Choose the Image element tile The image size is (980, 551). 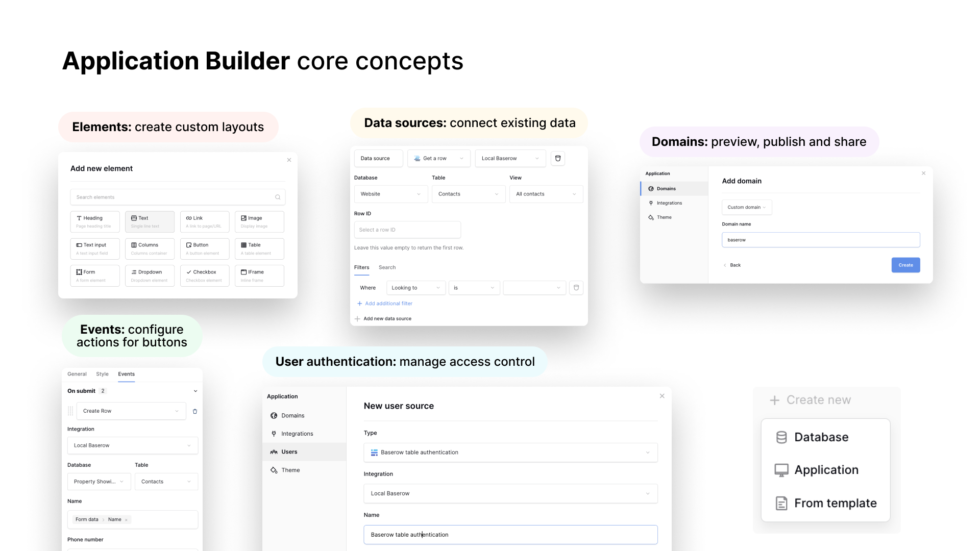(259, 221)
